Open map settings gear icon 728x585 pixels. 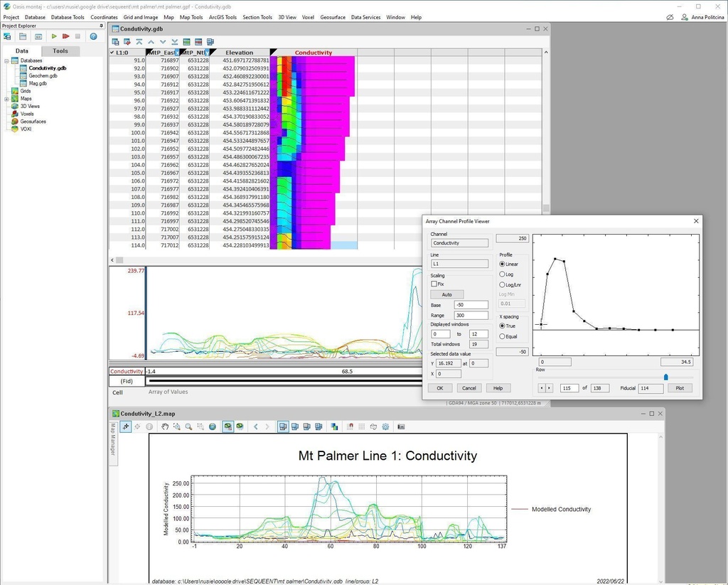click(385, 426)
